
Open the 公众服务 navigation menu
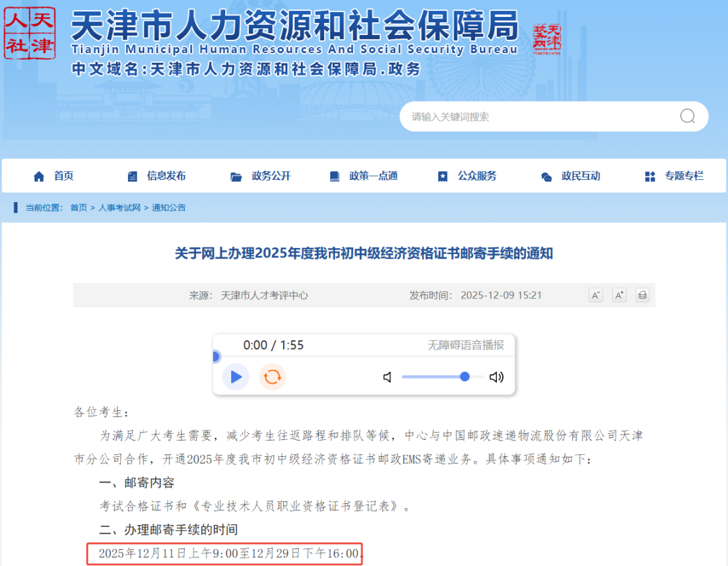point(467,176)
